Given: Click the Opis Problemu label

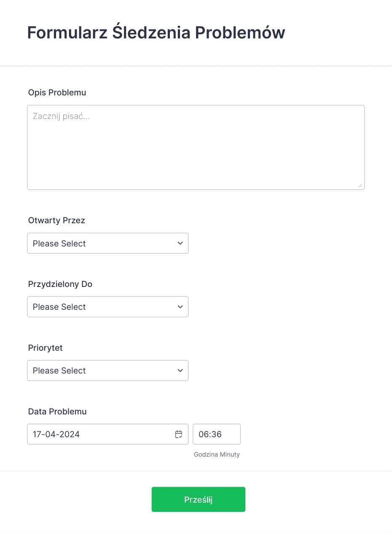Looking at the screenshot, I should 57,92.
